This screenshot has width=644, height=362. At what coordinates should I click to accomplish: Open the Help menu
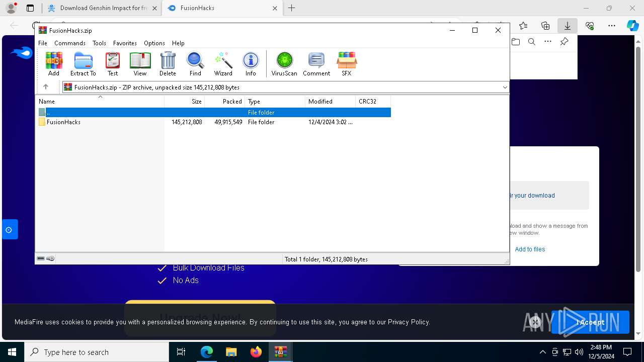(x=178, y=43)
